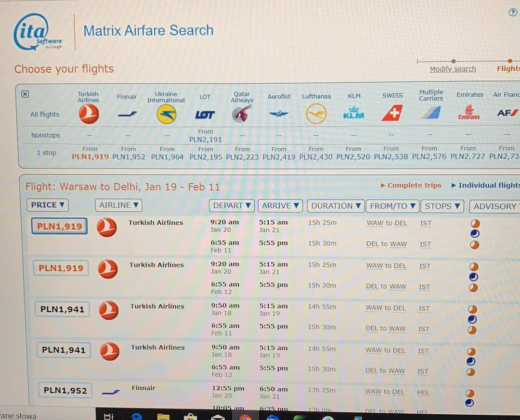The image size is (520, 420).
Task: Open File Explorer from the taskbar
Action: pos(163,416)
